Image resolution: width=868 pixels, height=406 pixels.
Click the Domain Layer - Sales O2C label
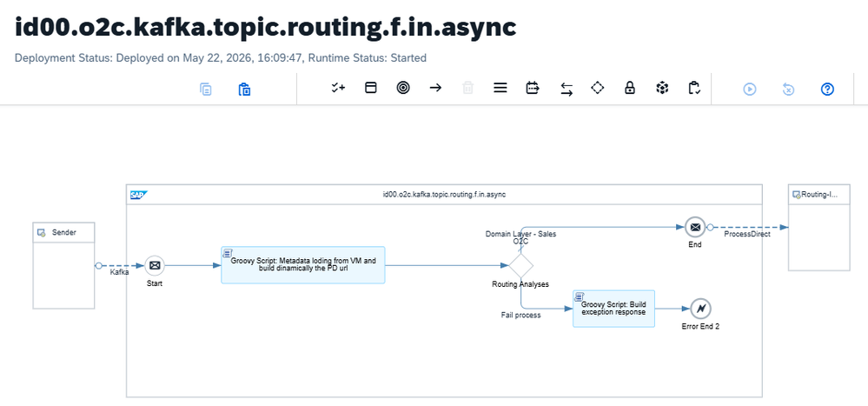pos(521,237)
